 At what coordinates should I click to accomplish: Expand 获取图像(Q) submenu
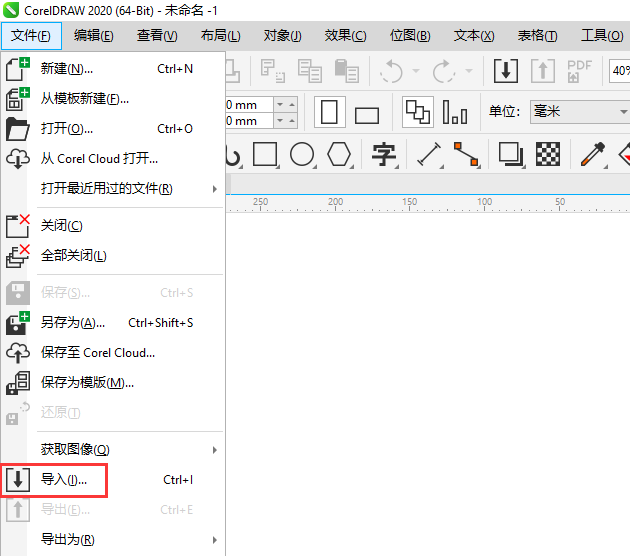pos(112,450)
